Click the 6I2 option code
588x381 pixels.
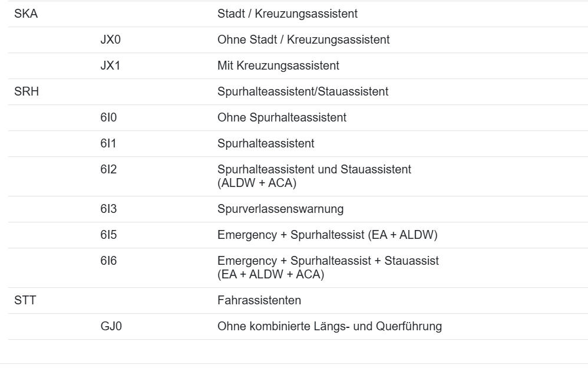[108, 170]
